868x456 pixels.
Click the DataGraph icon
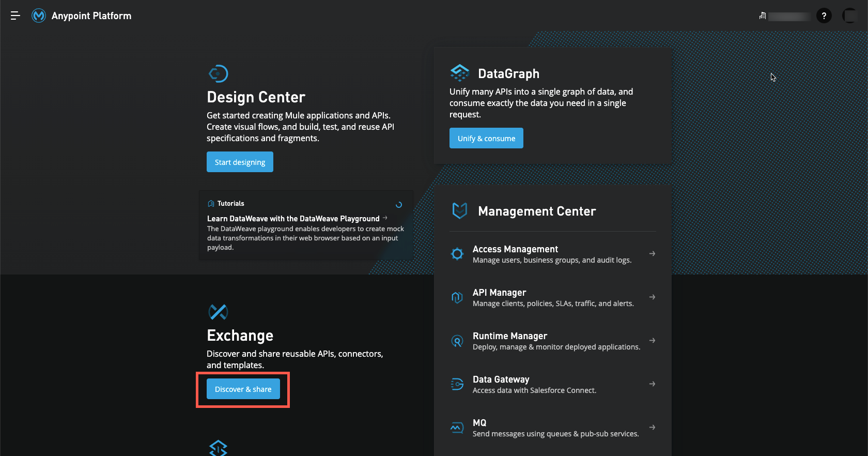point(460,73)
